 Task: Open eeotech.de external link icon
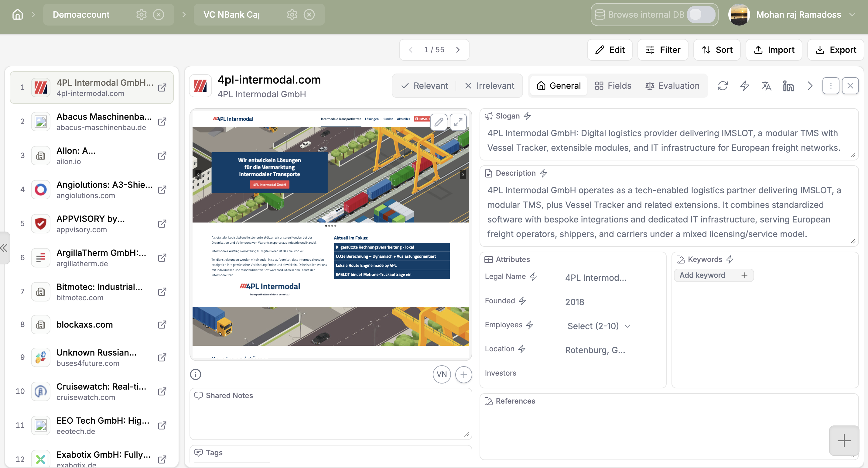pyautogui.click(x=162, y=425)
